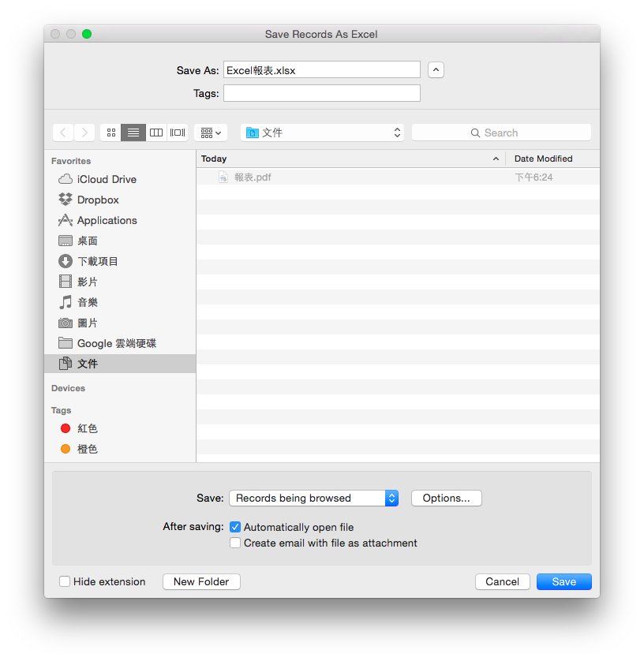The height and width of the screenshot is (661, 644).
Task: Select 桌面 desktop in sidebar
Action: 120,241
